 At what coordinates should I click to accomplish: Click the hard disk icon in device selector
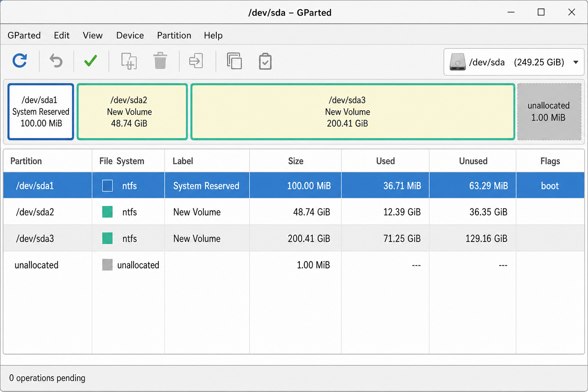point(457,62)
